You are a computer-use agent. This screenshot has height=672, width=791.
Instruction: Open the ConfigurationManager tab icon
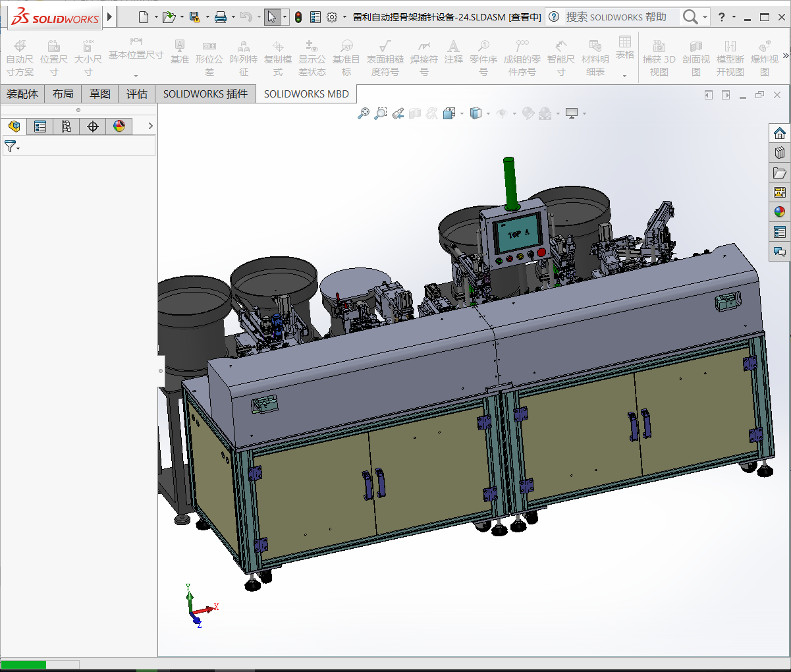pyautogui.click(x=67, y=126)
